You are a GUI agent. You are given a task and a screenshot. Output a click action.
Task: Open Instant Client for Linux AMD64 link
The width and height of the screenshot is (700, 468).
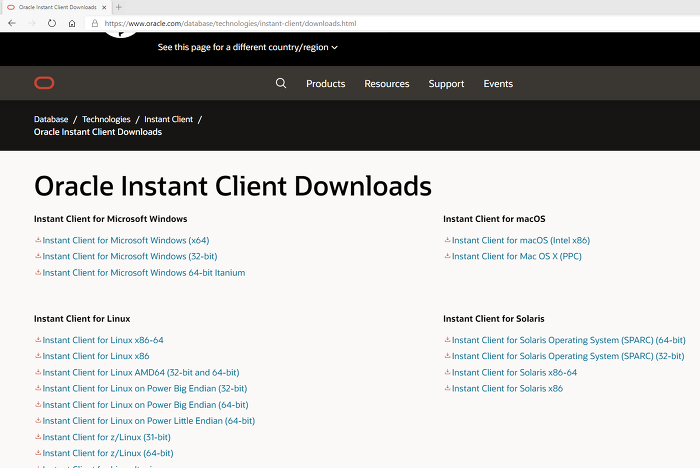click(x=141, y=372)
